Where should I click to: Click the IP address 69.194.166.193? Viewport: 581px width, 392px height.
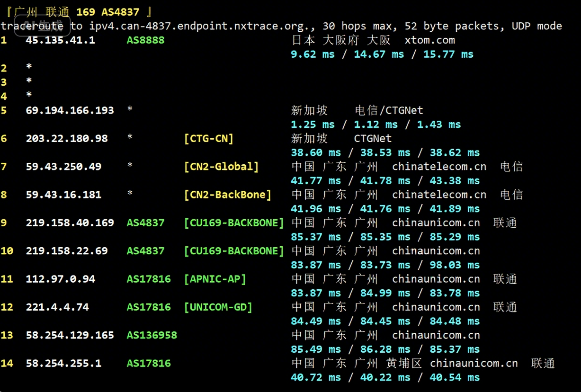point(70,110)
